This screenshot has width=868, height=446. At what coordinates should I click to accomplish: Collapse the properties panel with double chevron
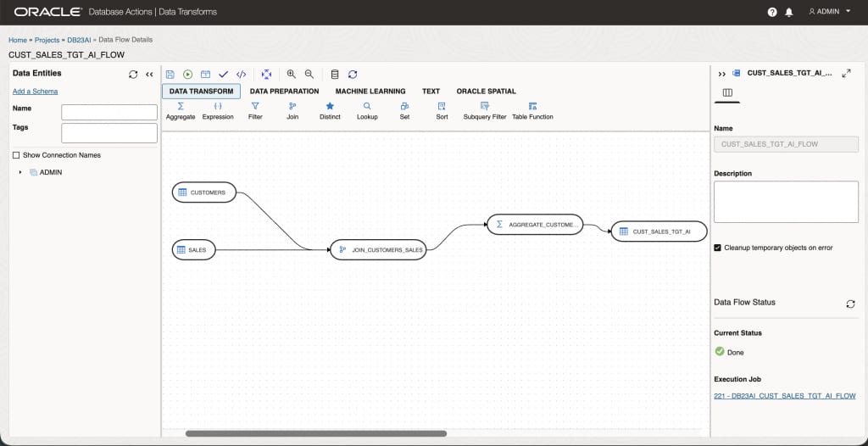(722, 74)
